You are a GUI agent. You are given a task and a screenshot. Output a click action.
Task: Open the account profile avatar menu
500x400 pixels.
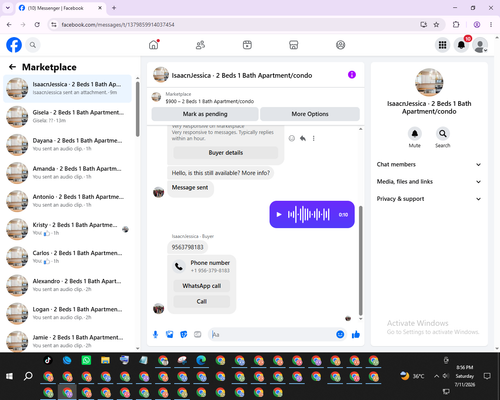480,45
